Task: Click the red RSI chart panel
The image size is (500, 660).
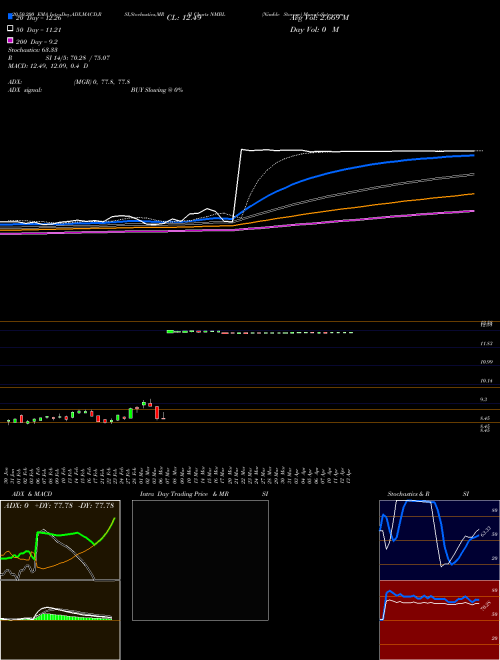Action: click(439, 620)
